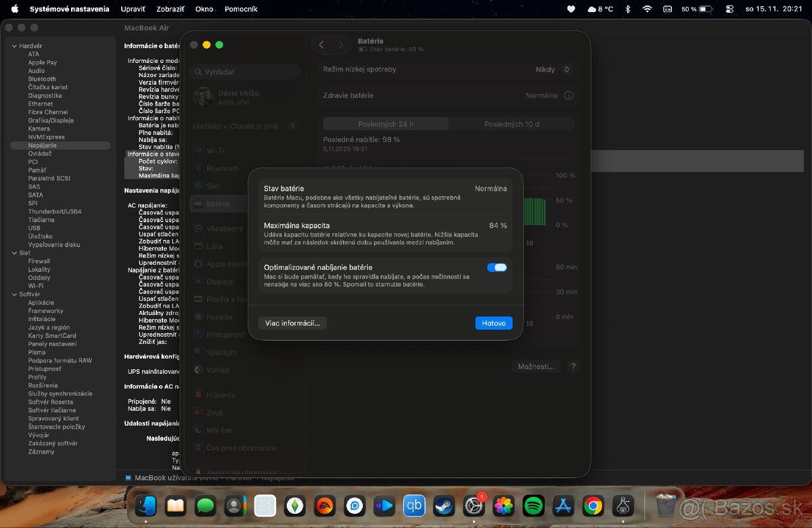
Task: Open Google Chrome in the Dock
Action: (x=593, y=505)
